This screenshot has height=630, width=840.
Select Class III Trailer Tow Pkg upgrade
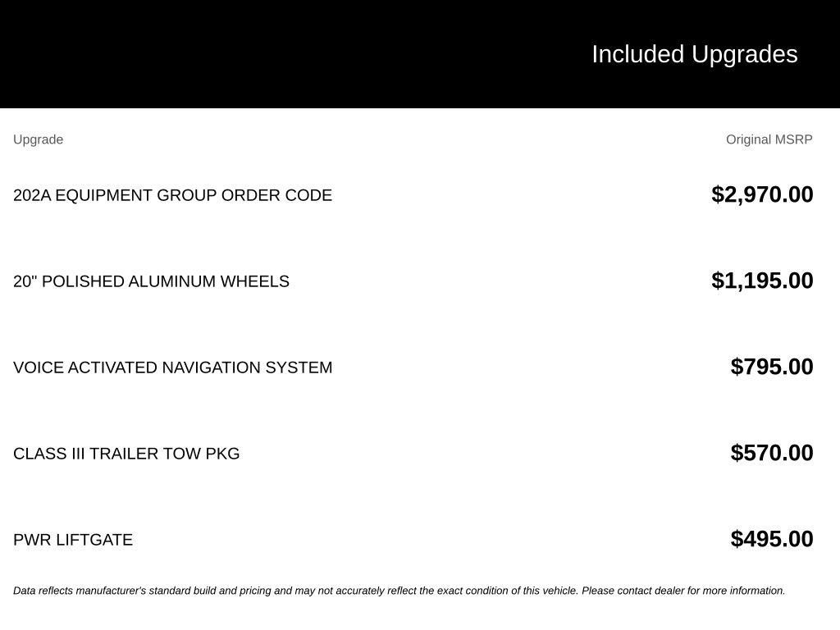(x=126, y=454)
